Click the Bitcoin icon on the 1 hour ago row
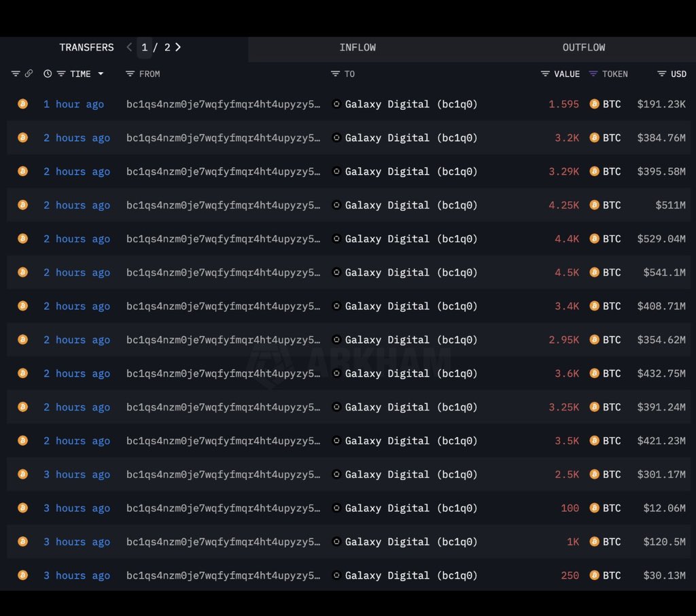This screenshot has width=696, height=616. [22, 104]
